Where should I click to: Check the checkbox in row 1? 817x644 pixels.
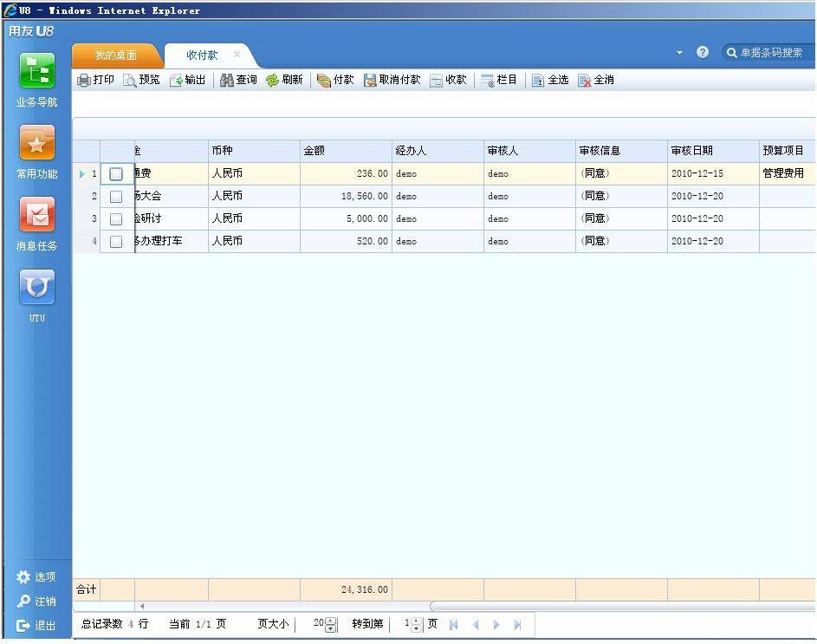(x=116, y=173)
